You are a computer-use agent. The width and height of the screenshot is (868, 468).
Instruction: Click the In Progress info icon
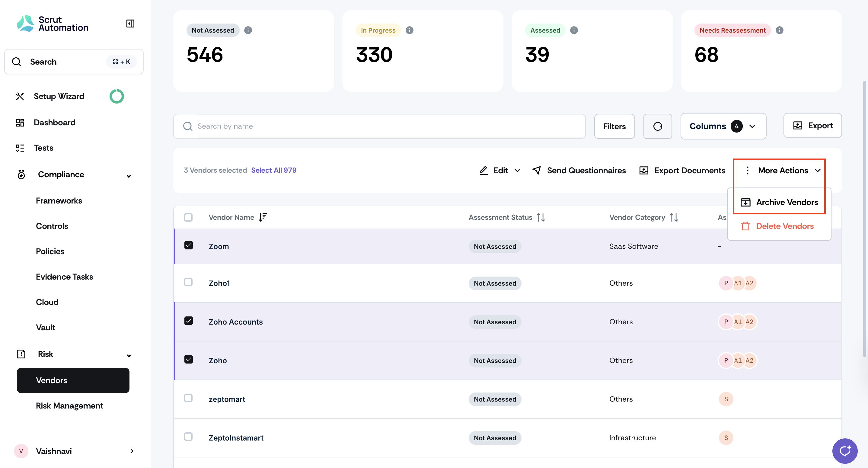[409, 30]
